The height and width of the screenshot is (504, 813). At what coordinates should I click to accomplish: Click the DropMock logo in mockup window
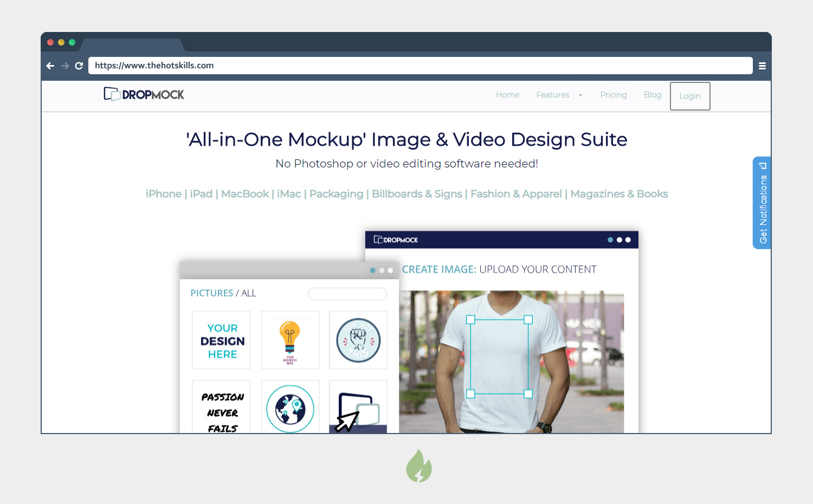pyautogui.click(x=396, y=240)
